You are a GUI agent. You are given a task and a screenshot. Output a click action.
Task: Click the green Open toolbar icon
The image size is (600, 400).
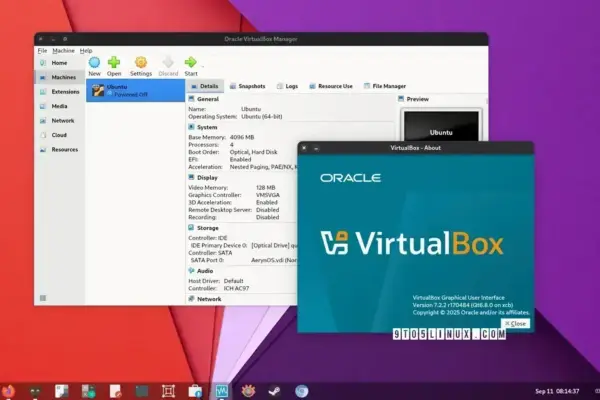tap(114, 66)
